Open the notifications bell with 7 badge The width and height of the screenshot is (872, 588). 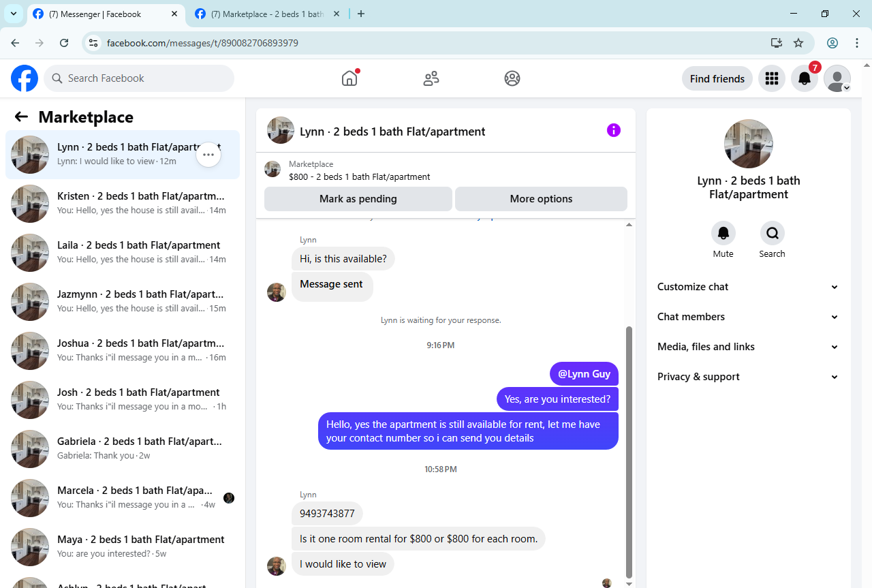point(805,78)
